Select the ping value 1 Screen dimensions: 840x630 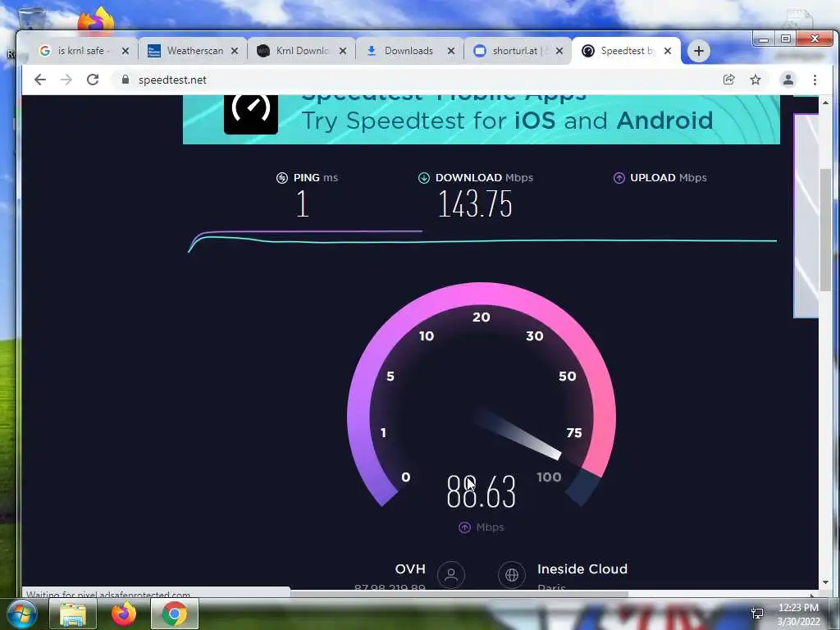[x=303, y=204]
